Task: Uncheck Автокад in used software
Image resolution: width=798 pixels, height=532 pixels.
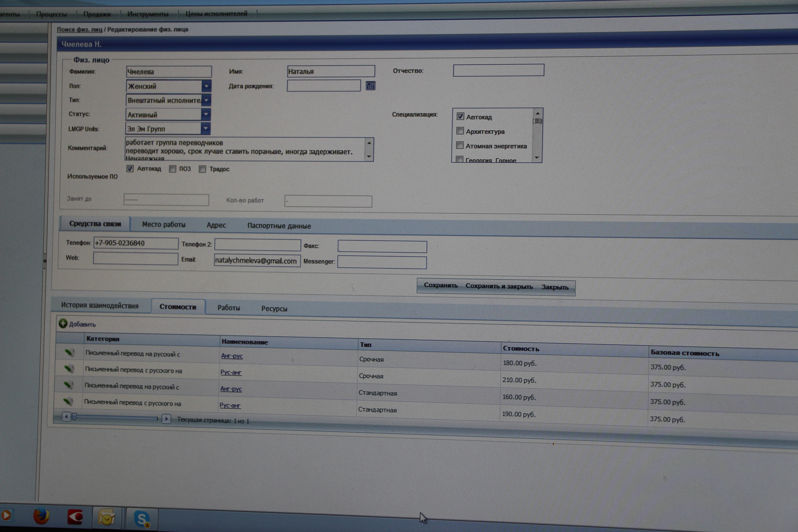Action: (130, 169)
